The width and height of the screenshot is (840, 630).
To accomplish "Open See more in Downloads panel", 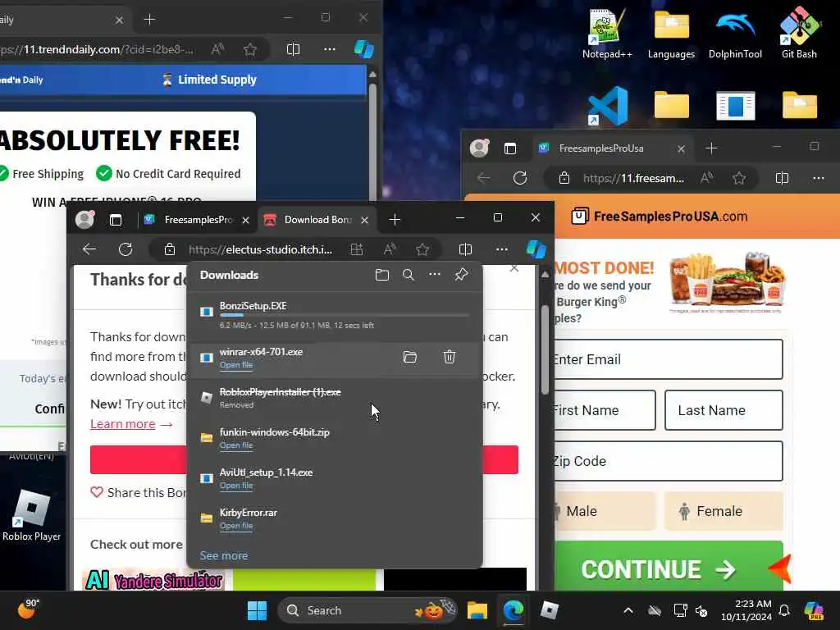I will click(223, 555).
